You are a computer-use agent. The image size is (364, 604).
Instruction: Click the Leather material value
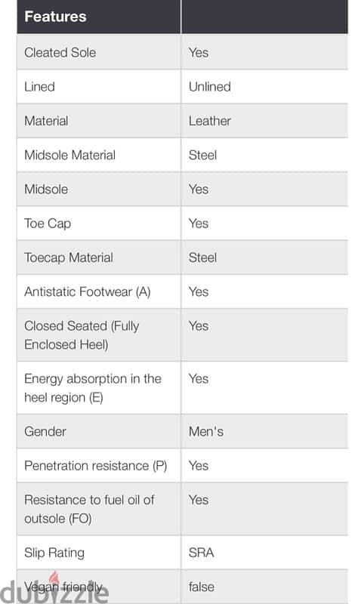[x=209, y=121]
